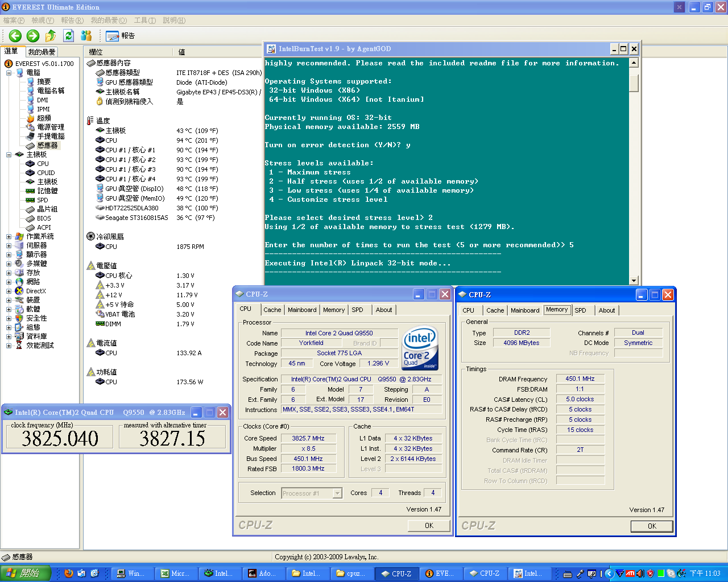This screenshot has width=728, height=582.
Task: Click the 值 column header
Action: coord(181,52)
